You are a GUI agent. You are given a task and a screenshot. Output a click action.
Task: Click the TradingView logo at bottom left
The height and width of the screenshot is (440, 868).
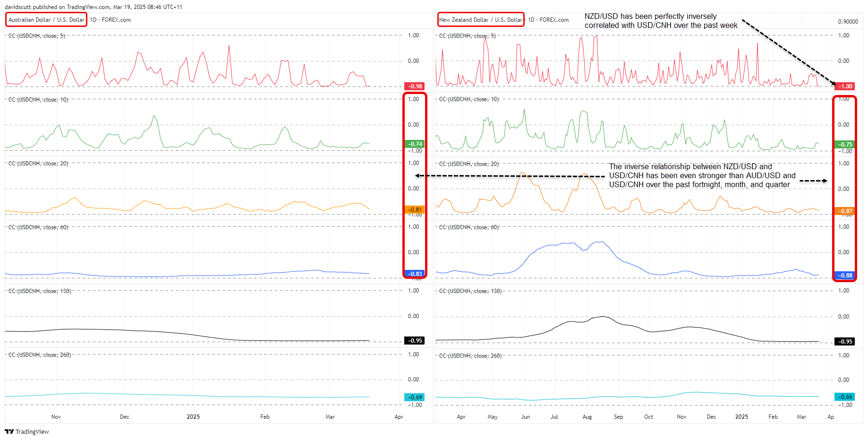click(26, 431)
